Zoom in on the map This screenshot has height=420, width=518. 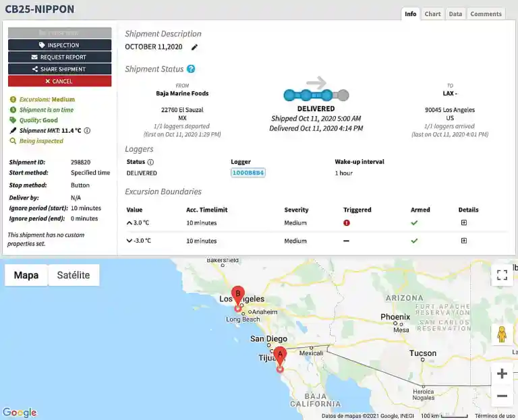[x=502, y=373]
